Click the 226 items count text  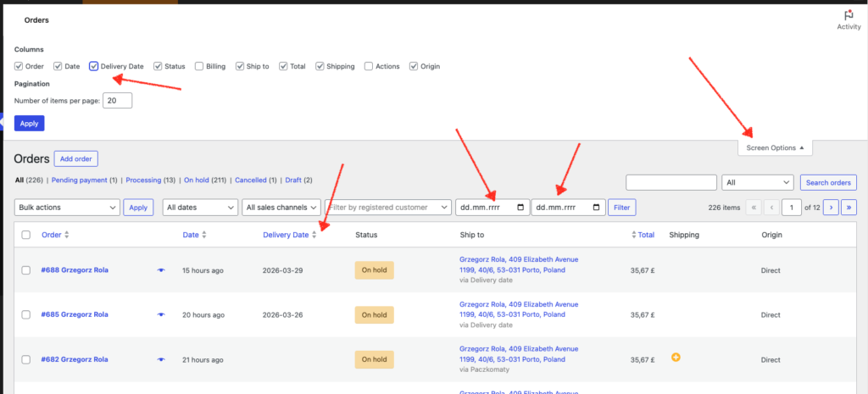[x=724, y=208]
